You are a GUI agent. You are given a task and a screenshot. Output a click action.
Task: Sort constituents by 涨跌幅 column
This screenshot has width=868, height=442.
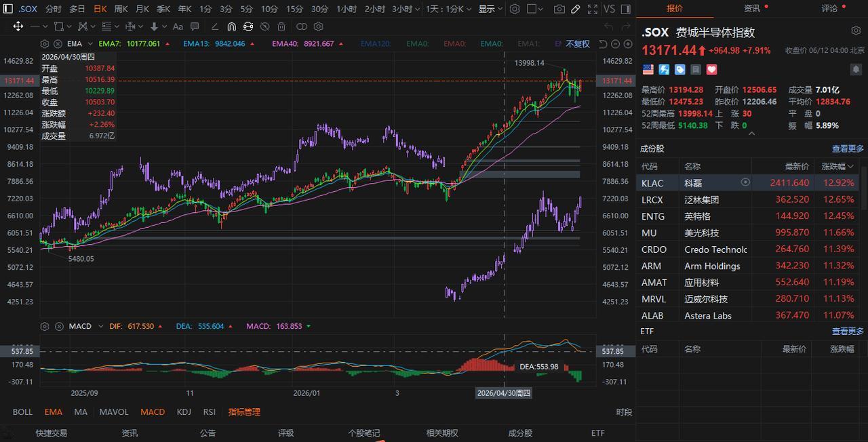pos(838,166)
